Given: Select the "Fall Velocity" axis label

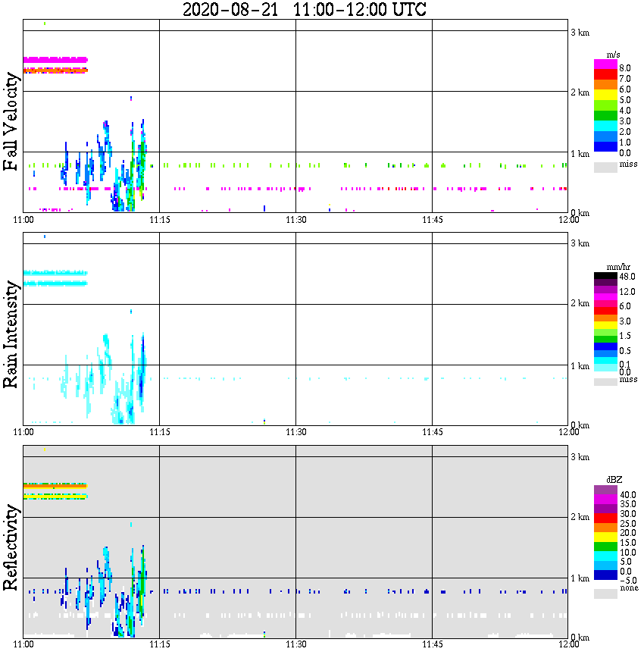Looking at the screenshot, I should (11, 121).
